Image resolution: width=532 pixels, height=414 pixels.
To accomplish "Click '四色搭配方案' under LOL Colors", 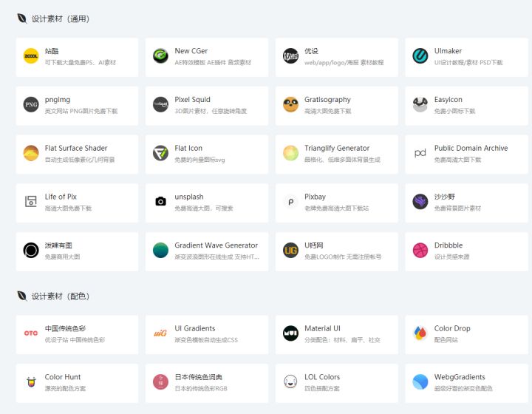I will (x=322, y=389).
